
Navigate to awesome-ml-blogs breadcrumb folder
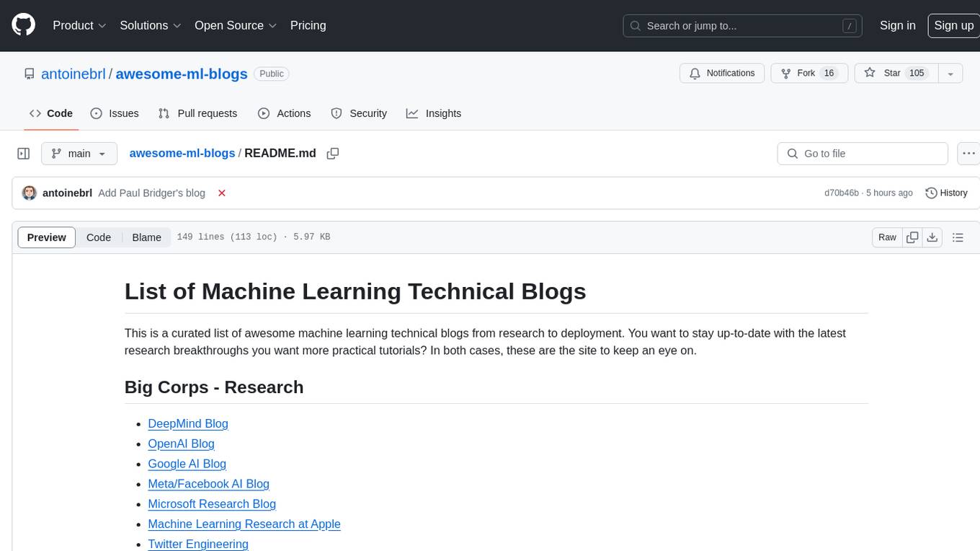182,154
